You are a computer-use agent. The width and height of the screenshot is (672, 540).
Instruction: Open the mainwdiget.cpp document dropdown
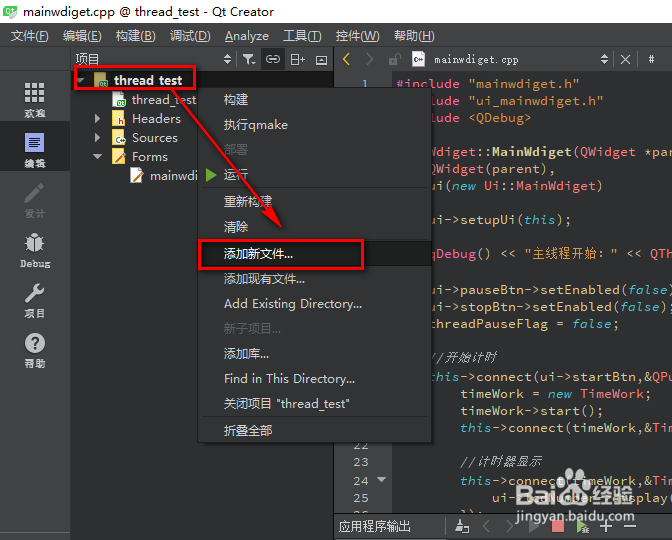click(604, 59)
